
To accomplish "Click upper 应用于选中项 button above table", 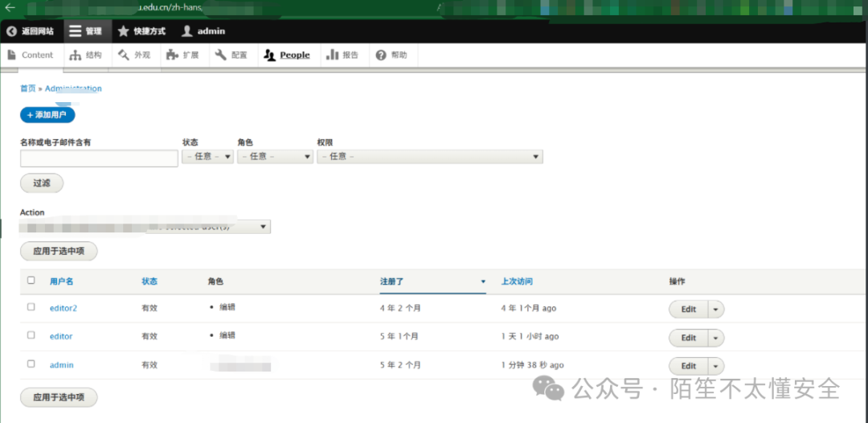I will [59, 251].
